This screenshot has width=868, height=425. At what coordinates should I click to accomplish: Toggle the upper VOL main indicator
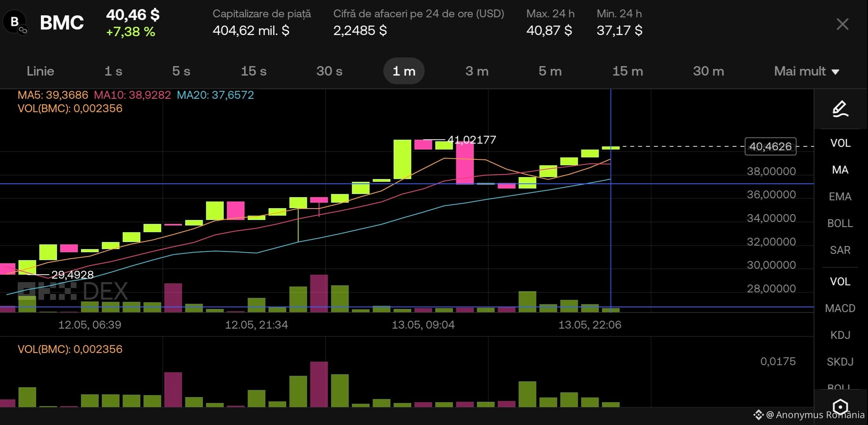[x=840, y=143]
